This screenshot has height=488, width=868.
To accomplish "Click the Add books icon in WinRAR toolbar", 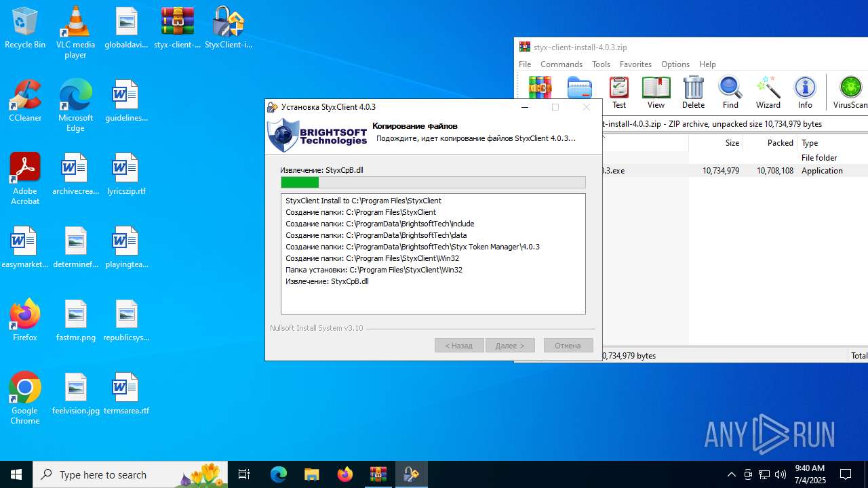I will tap(540, 88).
